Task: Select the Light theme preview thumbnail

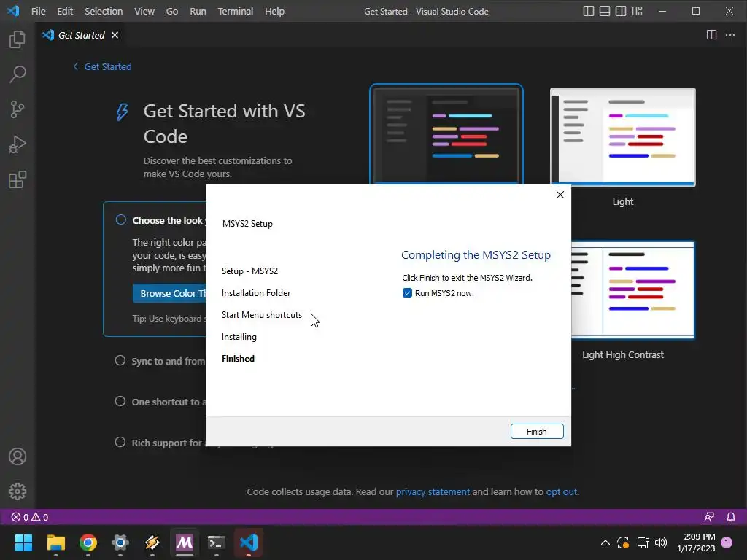Action: click(x=623, y=137)
